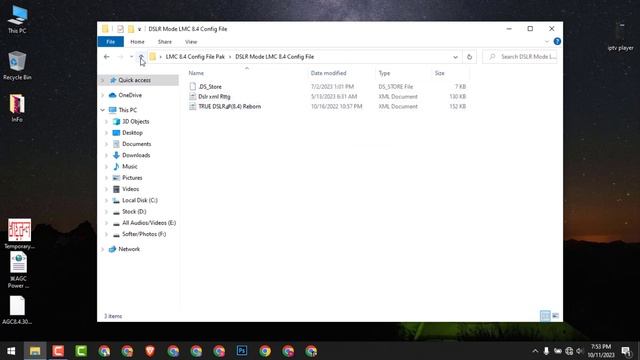Open Explorer Help question mark icon

tap(557, 42)
